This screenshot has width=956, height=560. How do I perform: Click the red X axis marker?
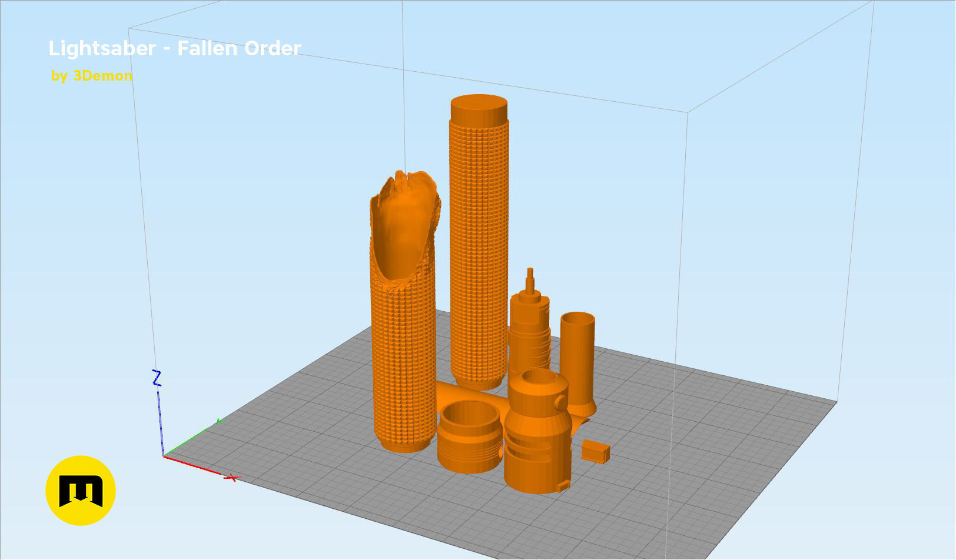232,478
